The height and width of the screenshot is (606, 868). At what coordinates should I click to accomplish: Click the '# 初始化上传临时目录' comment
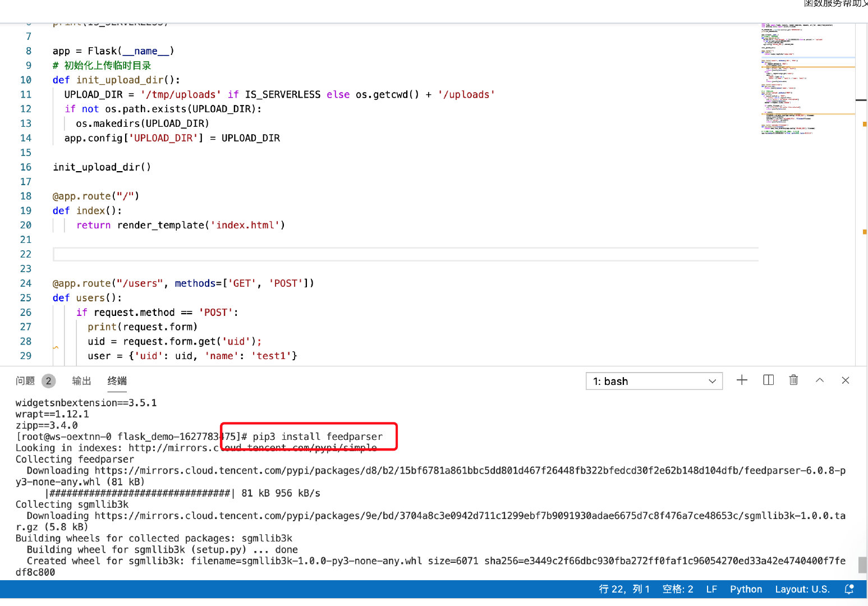[102, 66]
